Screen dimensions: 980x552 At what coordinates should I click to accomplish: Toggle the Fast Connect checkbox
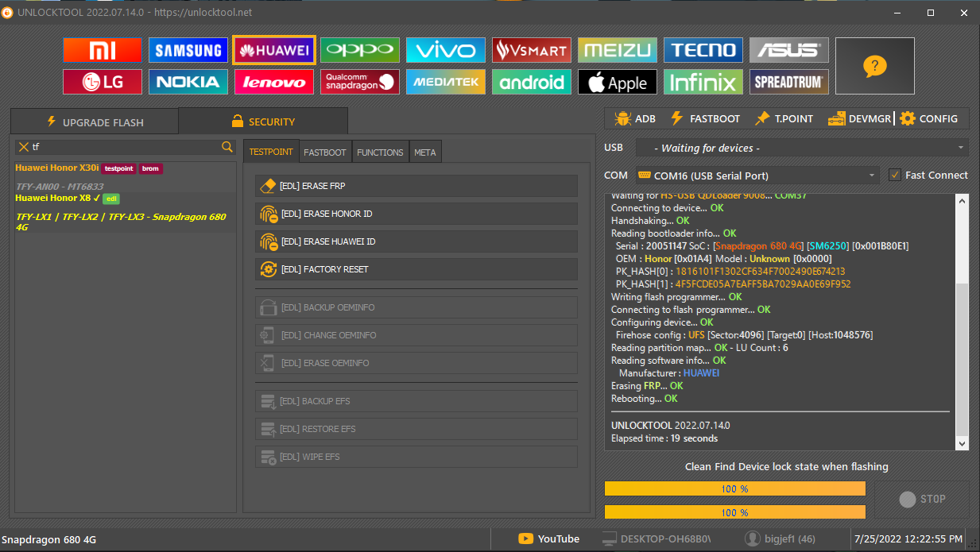point(895,175)
